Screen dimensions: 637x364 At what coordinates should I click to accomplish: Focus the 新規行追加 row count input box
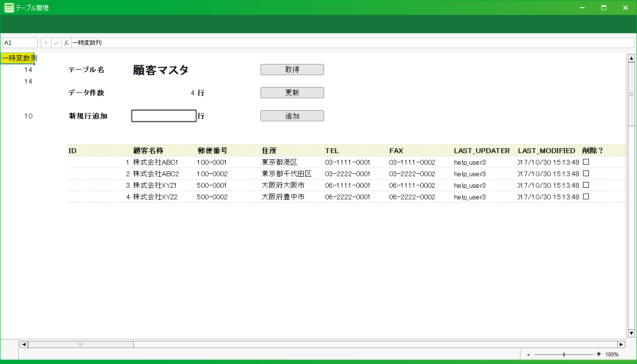point(164,116)
